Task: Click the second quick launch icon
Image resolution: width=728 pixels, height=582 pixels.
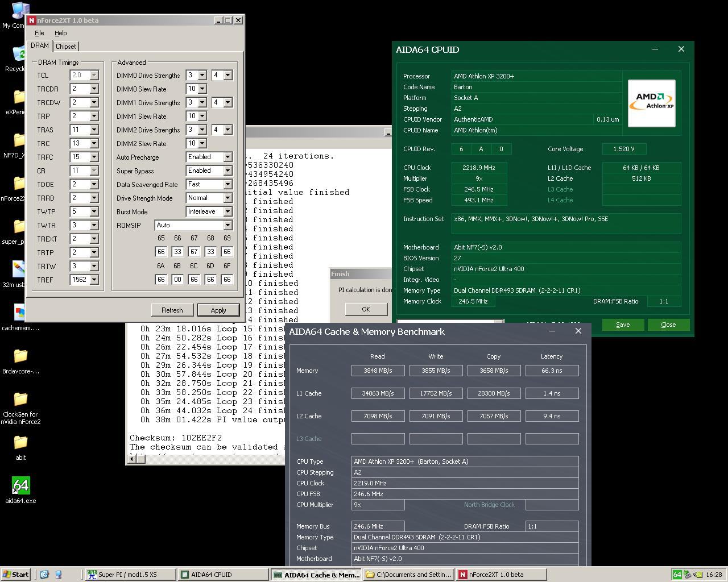Action: coord(58,575)
